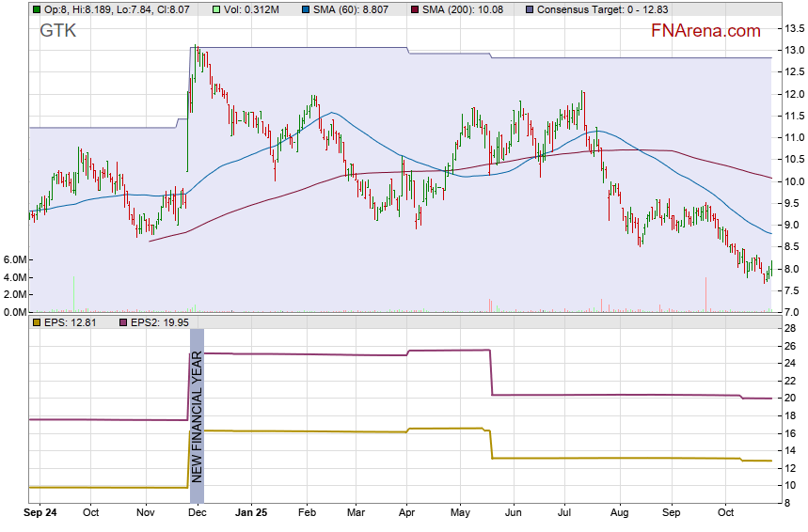Click the purple EPS2 legend swatch
808x532 pixels.
[x=122, y=322]
